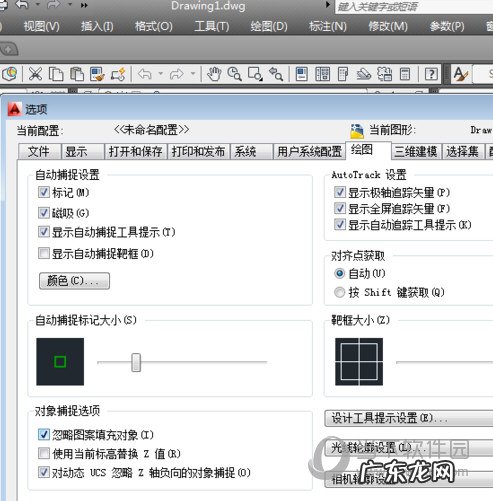This screenshot has width=493, height=501.
Task: Select the Zoom Window icon
Action: coord(255,74)
